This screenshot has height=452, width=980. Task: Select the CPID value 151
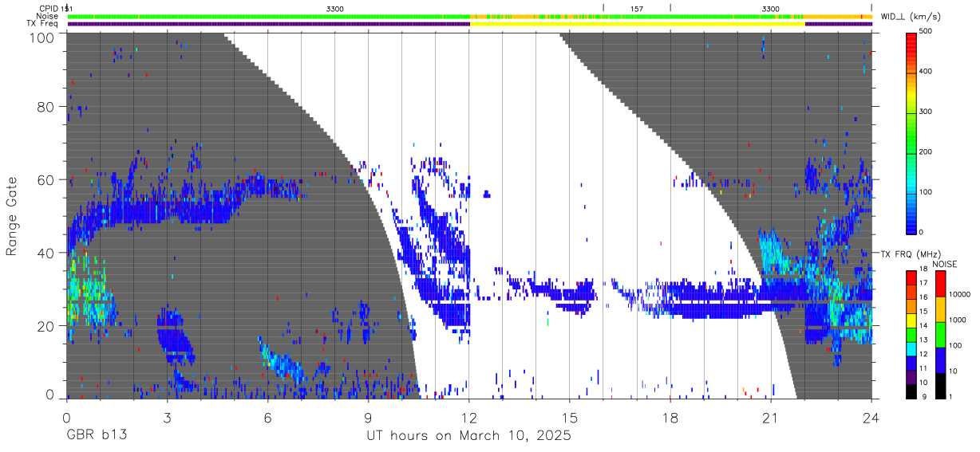[x=68, y=8]
